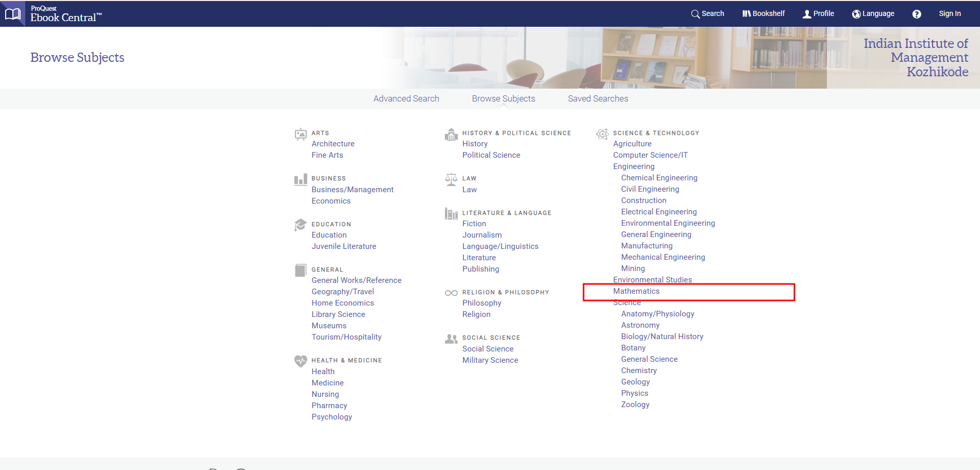Viewport: 980px width, 470px height.
Task: Click the help question mark icon
Action: tap(916, 14)
